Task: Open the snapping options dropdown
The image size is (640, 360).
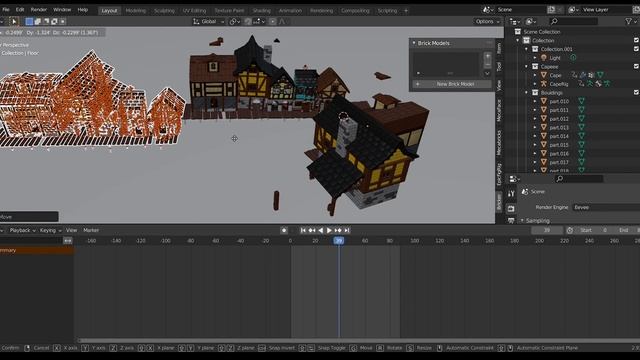Action: click(x=259, y=21)
